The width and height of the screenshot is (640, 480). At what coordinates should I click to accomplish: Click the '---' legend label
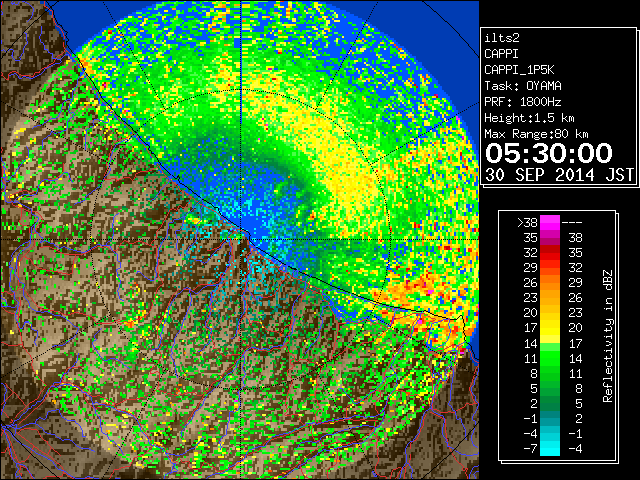[571, 223]
